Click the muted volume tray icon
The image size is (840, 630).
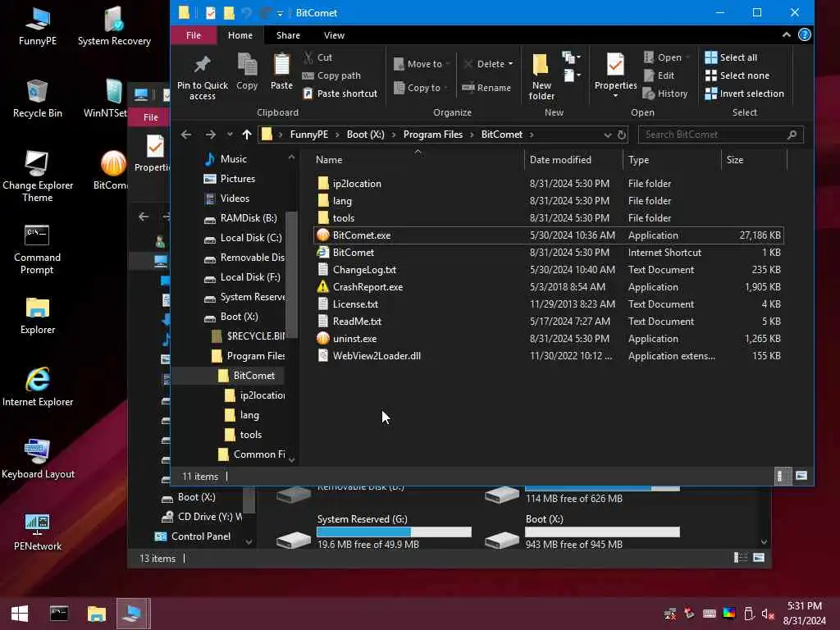pyautogui.click(x=768, y=614)
